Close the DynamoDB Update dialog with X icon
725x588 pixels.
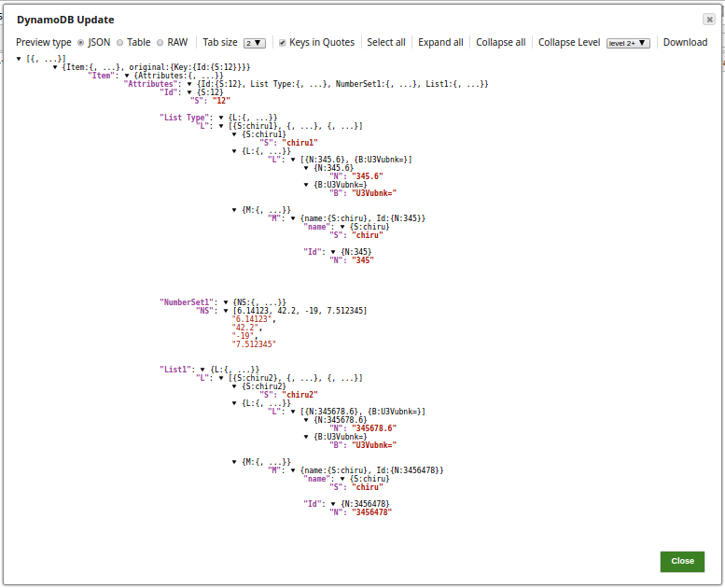coord(709,19)
